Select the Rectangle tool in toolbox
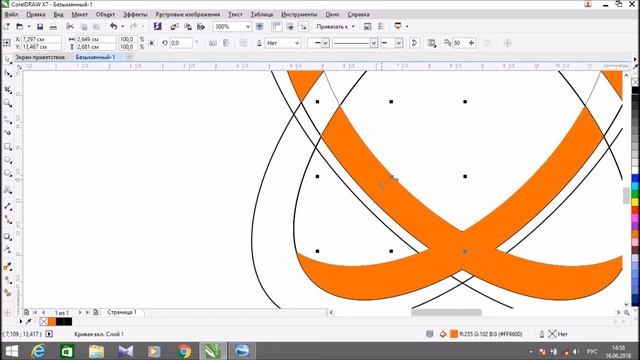 [7, 147]
